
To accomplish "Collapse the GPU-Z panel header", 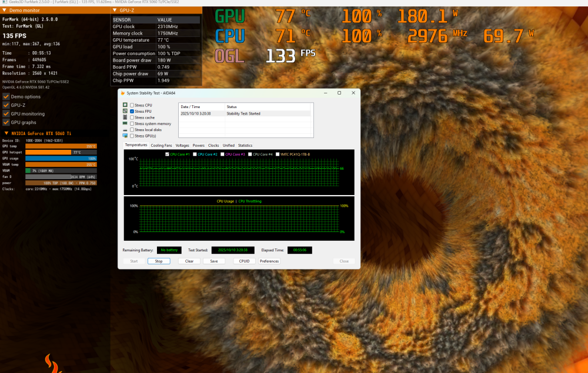I will tap(114, 11).
